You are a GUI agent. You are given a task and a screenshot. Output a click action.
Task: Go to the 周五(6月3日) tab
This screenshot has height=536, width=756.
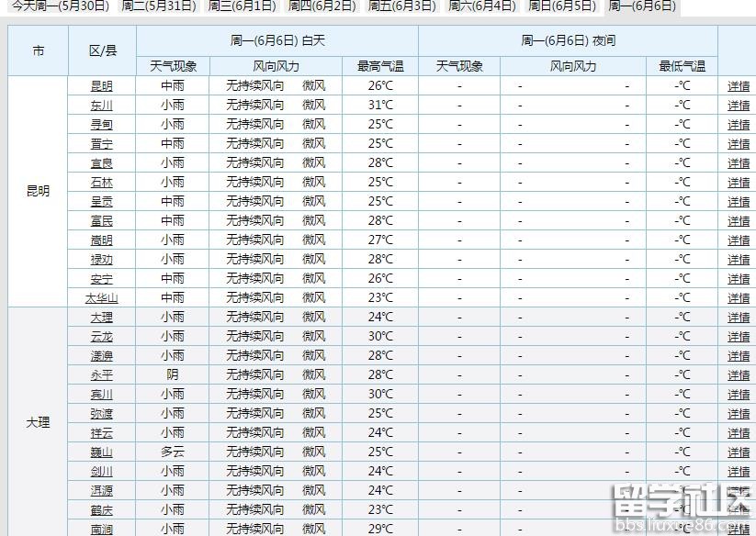[401, 6]
